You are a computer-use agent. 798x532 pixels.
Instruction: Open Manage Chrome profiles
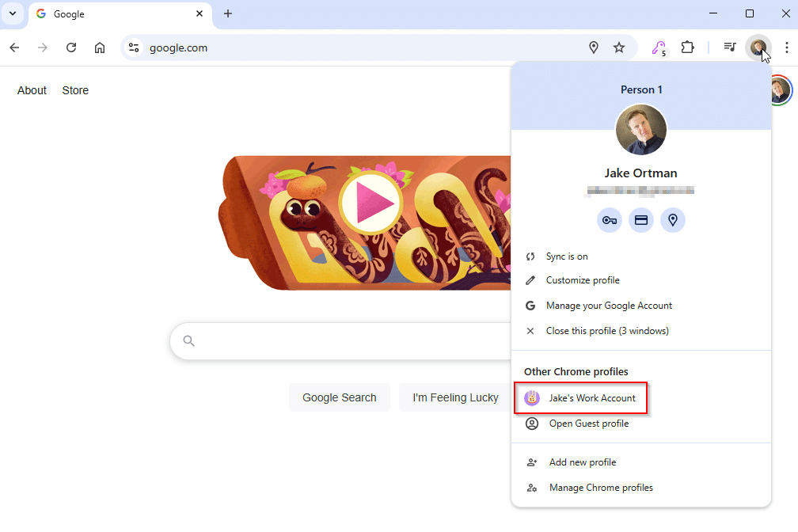coord(641,488)
